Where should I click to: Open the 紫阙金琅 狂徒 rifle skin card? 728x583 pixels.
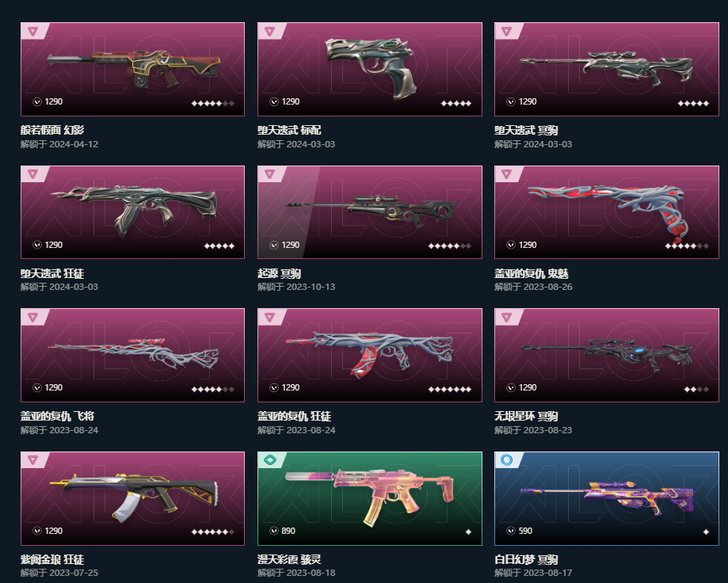click(x=132, y=498)
